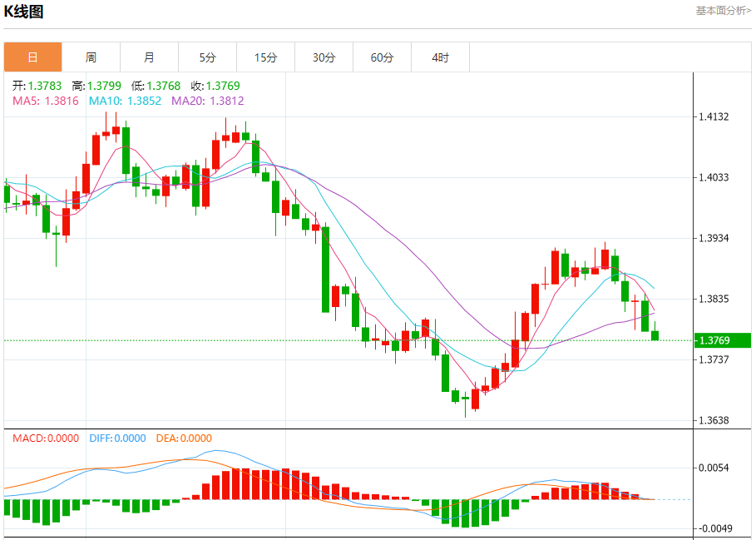756x540 pixels.
Task: Click the rightmost green candlestick
Action: click(x=655, y=335)
